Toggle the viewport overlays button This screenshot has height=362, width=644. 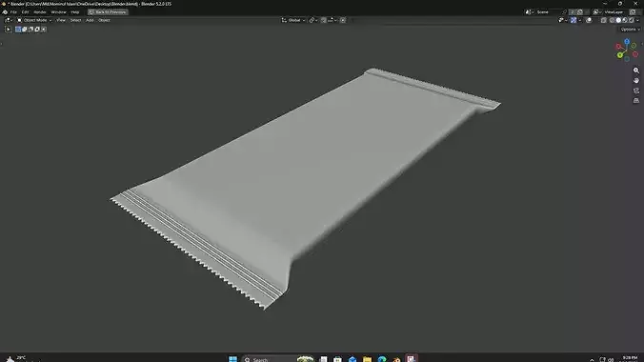coord(589,20)
